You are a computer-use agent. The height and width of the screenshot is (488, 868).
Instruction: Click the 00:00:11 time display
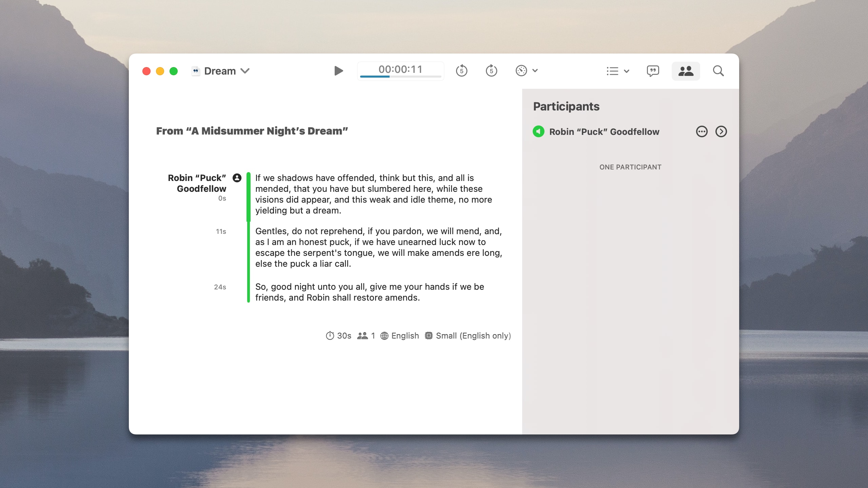tap(400, 69)
